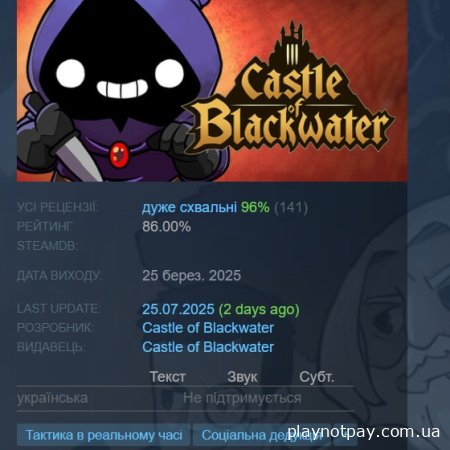Select the 86.00% SteamDB rating value
Image resolution: width=450 pixels, height=450 pixels.
tap(166, 227)
